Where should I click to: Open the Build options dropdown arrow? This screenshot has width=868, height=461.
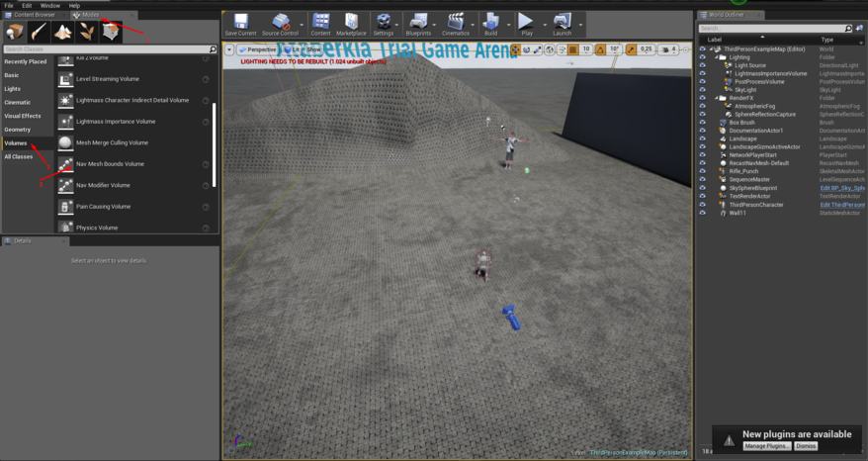click(x=508, y=25)
